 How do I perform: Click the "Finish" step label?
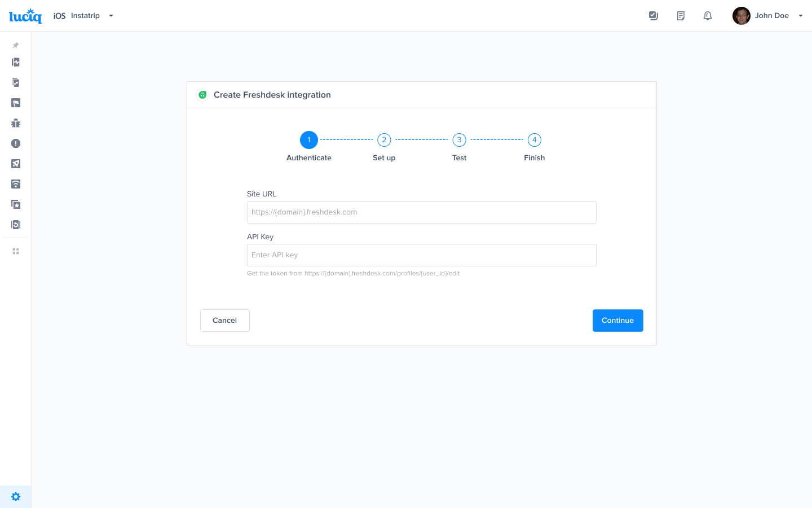(535, 158)
